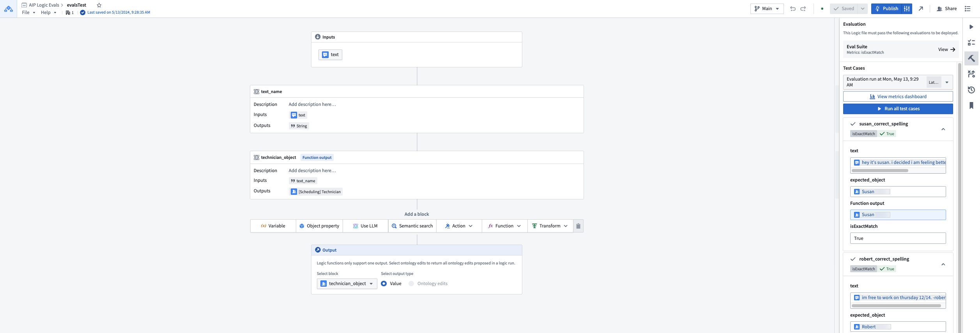Add a Use LLM block
Image resolution: width=980 pixels, height=333 pixels.
tap(365, 226)
